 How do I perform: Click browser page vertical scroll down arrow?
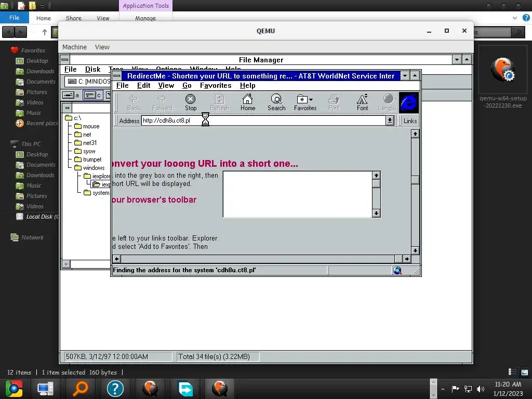coord(415,250)
